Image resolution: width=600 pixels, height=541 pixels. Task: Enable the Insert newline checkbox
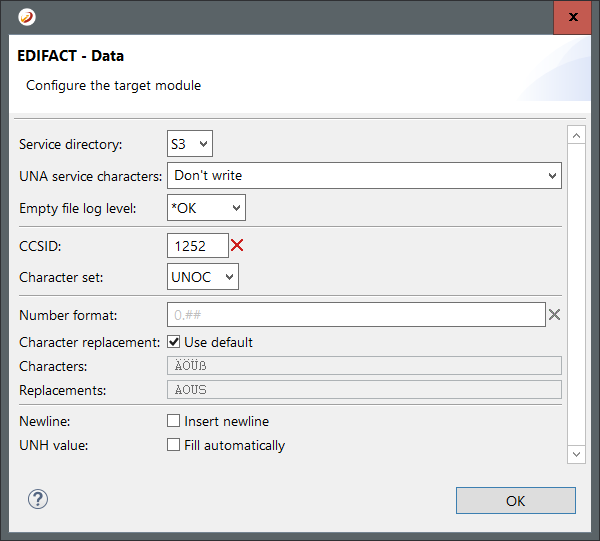[x=174, y=421]
